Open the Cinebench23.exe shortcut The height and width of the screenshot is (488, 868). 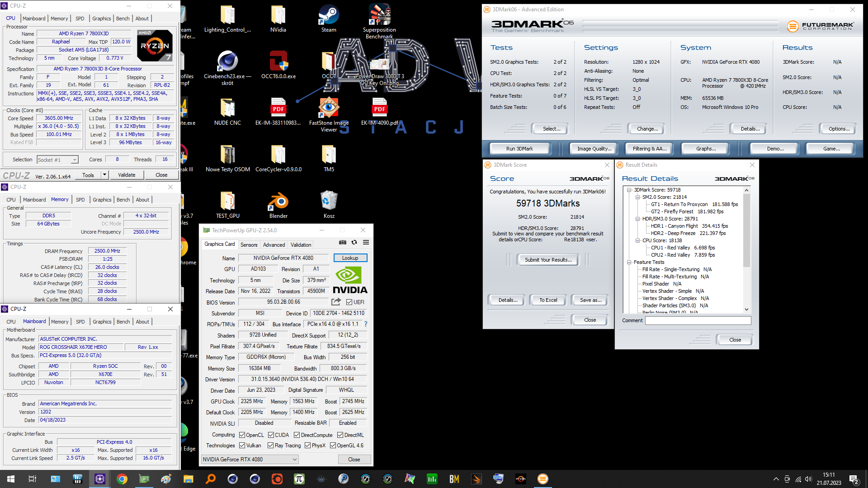[227, 68]
